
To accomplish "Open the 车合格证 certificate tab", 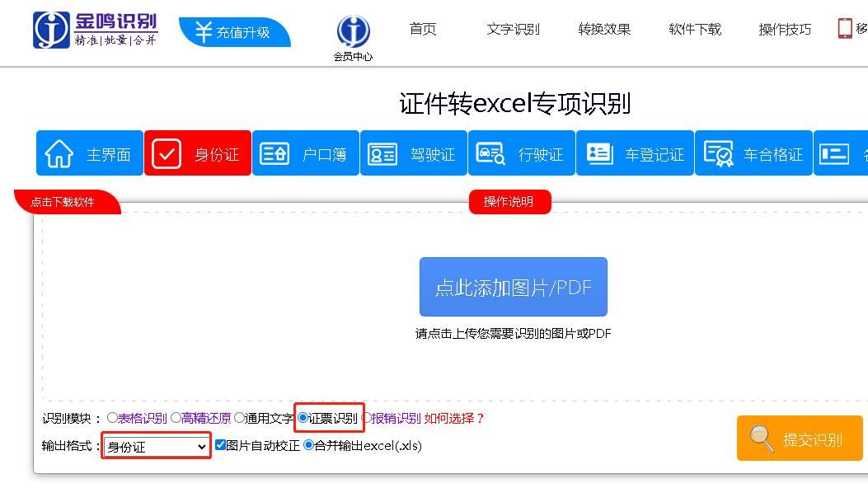I will coord(753,152).
